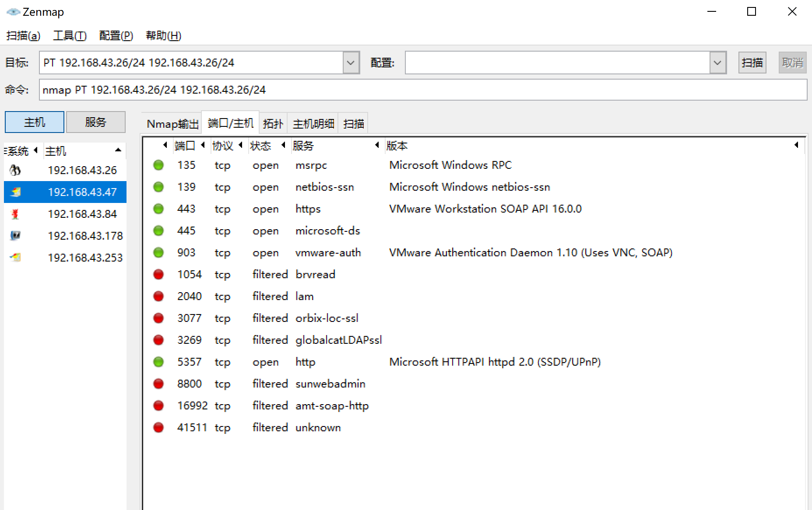Viewport: 812px width, 510px height.
Task: Click the red status dot for port 3269
Action: [158, 340]
